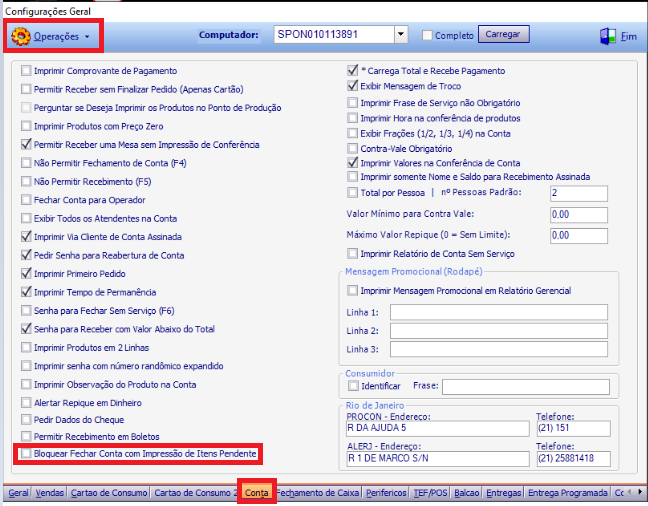This screenshot has width=648, height=506.
Task: Click the Fim exit door icon
Action: coord(608,36)
